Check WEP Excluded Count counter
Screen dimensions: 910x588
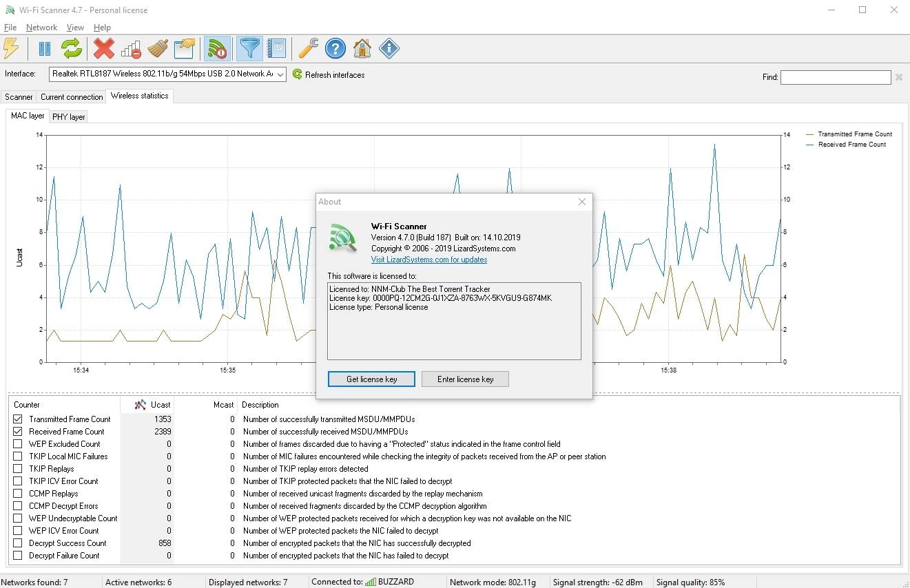18,443
